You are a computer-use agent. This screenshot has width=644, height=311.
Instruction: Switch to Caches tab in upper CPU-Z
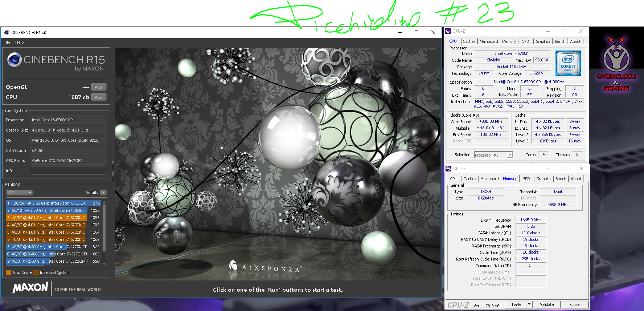(469, 41)
